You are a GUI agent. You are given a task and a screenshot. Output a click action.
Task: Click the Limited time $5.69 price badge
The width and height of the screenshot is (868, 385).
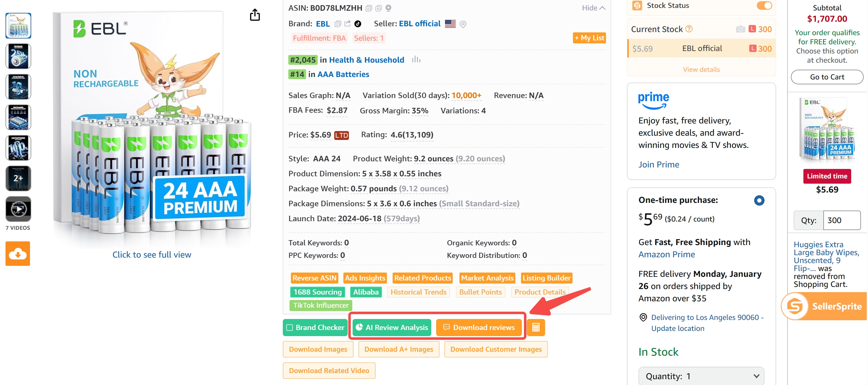coord(827,176)
